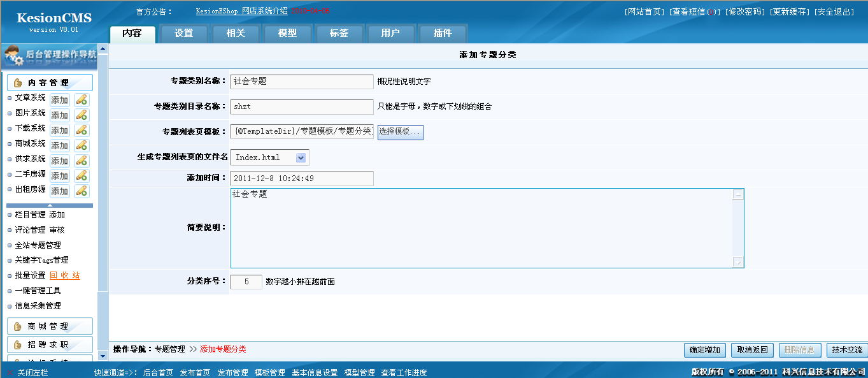Viewport: 868px width, 378px height.
Task: Switch to the 设置 tab
Action: click(x=183, y=33)
